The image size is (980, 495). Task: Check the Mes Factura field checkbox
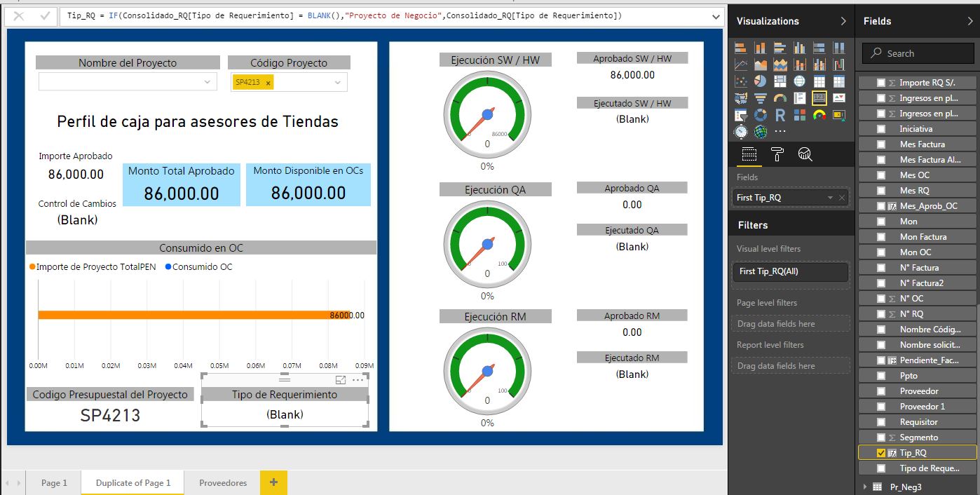[x=881, y=144]
